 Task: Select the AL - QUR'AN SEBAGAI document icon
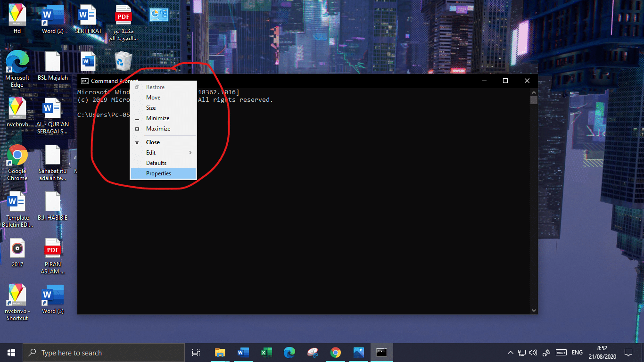52,116
